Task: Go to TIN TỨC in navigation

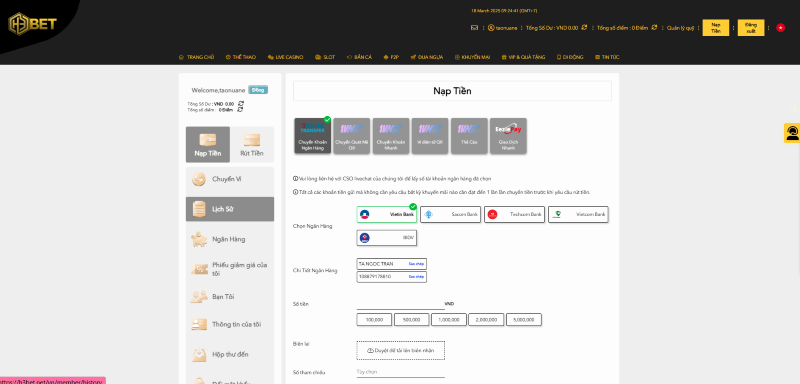Action: click(x=607, y=57)
